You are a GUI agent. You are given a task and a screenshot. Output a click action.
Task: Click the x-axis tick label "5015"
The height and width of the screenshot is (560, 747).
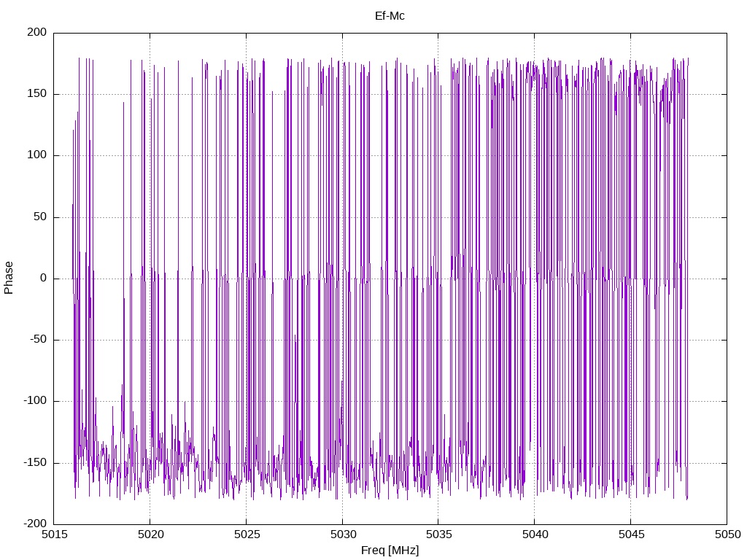(x=54, y=534)
